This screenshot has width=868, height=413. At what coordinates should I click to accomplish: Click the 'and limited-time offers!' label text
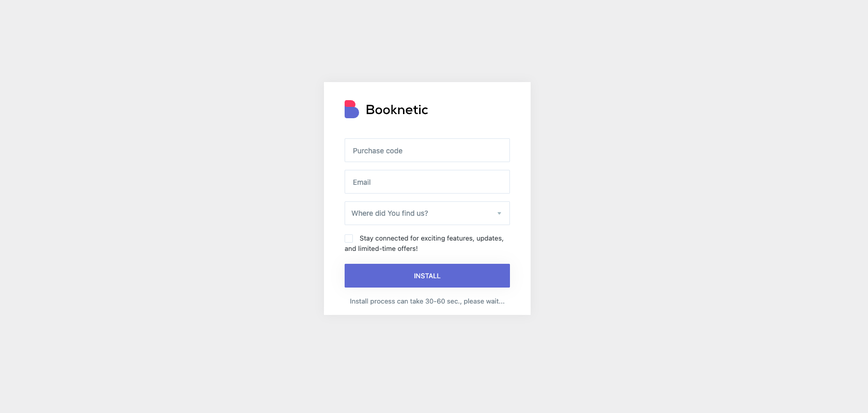[381, 248]
